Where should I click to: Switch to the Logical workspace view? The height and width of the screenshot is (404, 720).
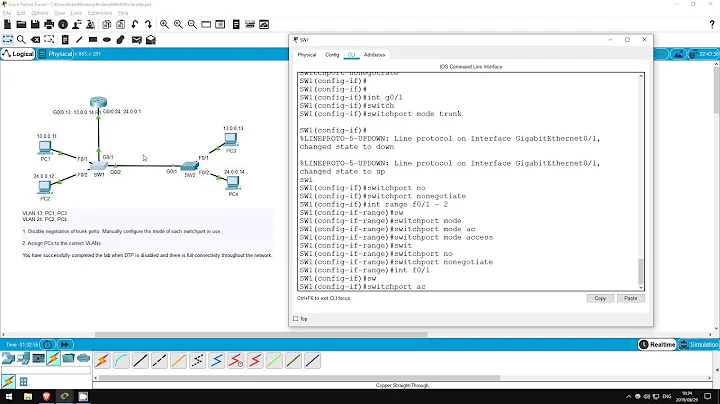(18, 54)
